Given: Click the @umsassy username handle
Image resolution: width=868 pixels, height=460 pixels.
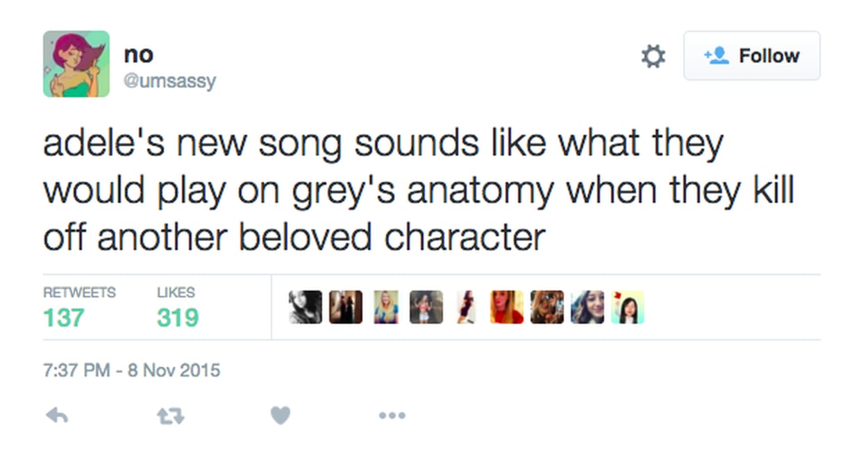Looking at the screenshot, I should 169,81.
